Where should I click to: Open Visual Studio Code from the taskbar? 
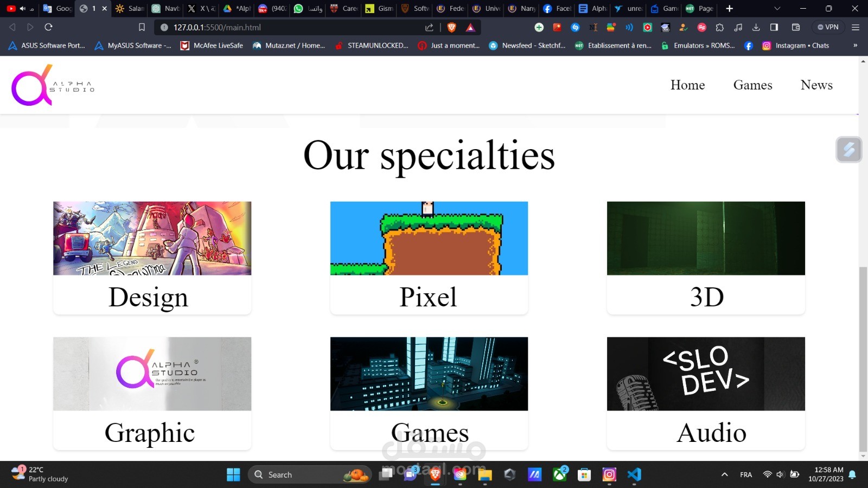(x=634, y=474)
